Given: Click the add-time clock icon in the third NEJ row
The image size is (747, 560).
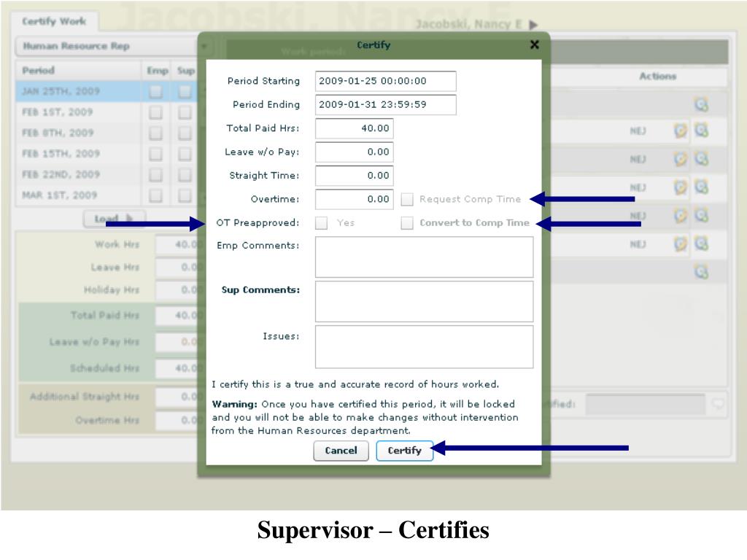Looking at the screenshot, I should 701,187.
